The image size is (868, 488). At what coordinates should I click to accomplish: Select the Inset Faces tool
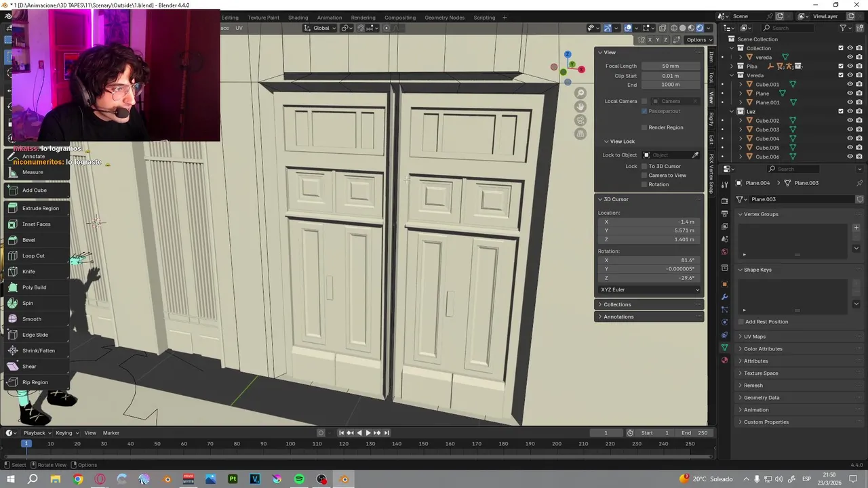(35, 224)
